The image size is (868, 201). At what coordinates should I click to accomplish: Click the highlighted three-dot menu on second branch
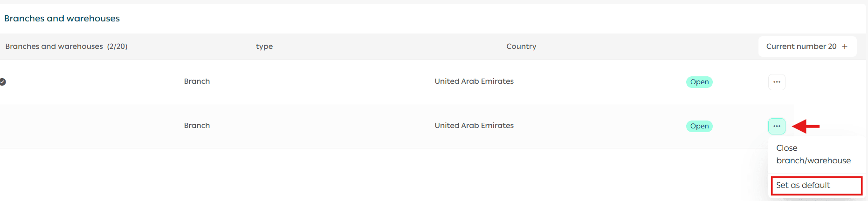(x=777, y=126)
